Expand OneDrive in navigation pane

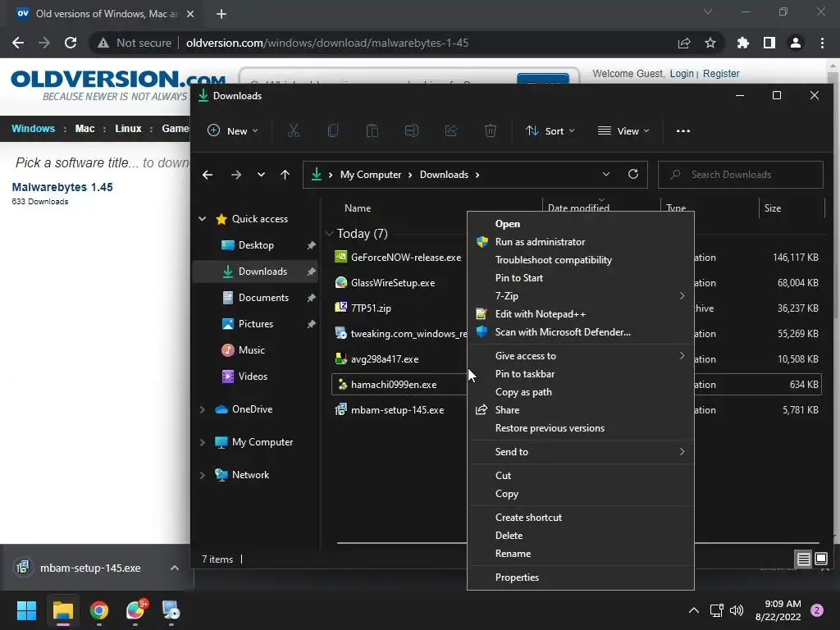coord(203,409)
